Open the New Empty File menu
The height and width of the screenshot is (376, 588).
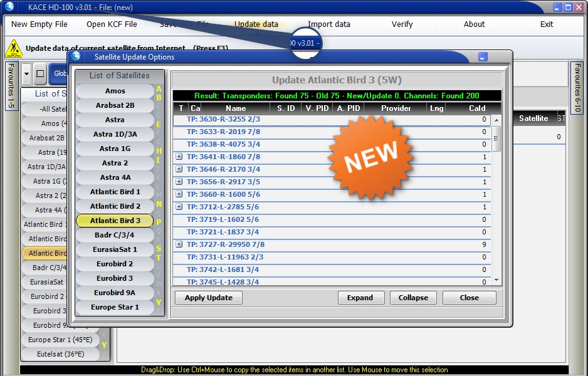pyautogui.click(x=39, y=24)
